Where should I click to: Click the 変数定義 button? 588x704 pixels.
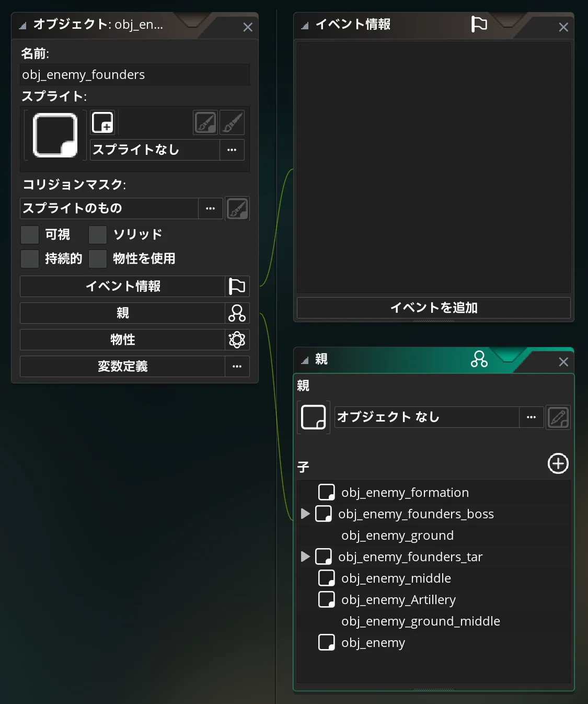(123, 366)
